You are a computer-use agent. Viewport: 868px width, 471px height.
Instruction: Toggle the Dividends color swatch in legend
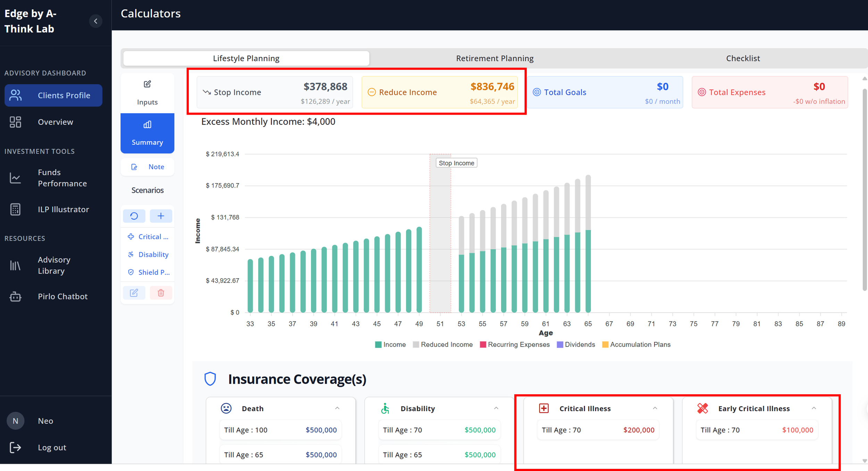point(560,345)
